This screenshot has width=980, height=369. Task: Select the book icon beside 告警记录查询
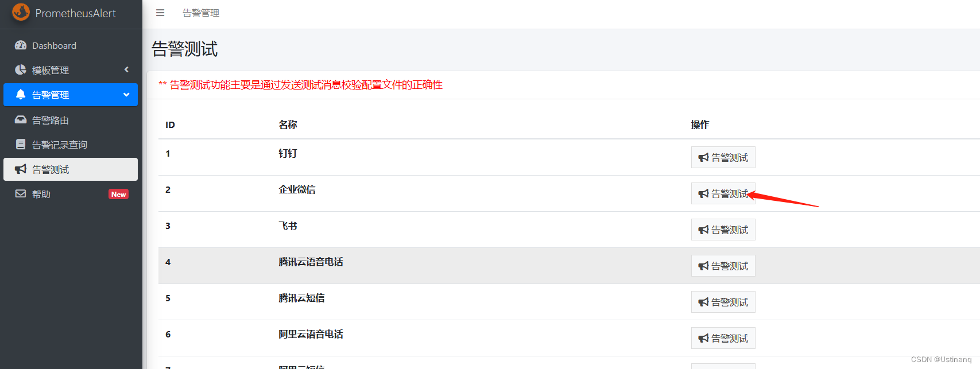(21, 144)
